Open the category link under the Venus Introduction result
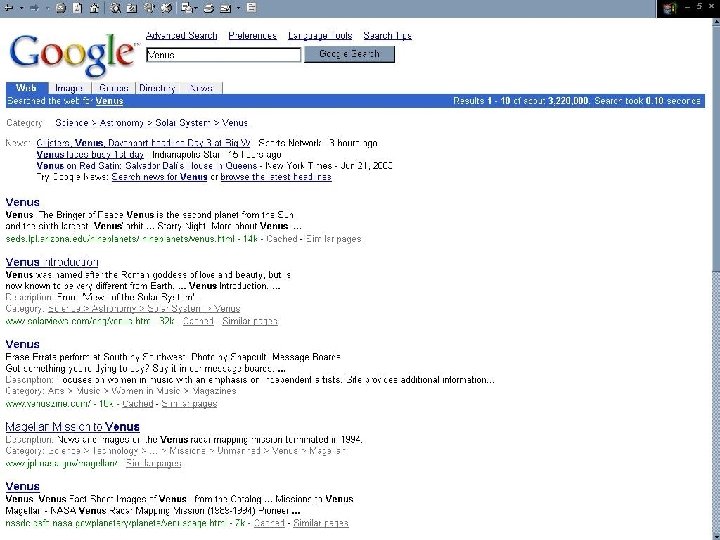 pos(144,309)
